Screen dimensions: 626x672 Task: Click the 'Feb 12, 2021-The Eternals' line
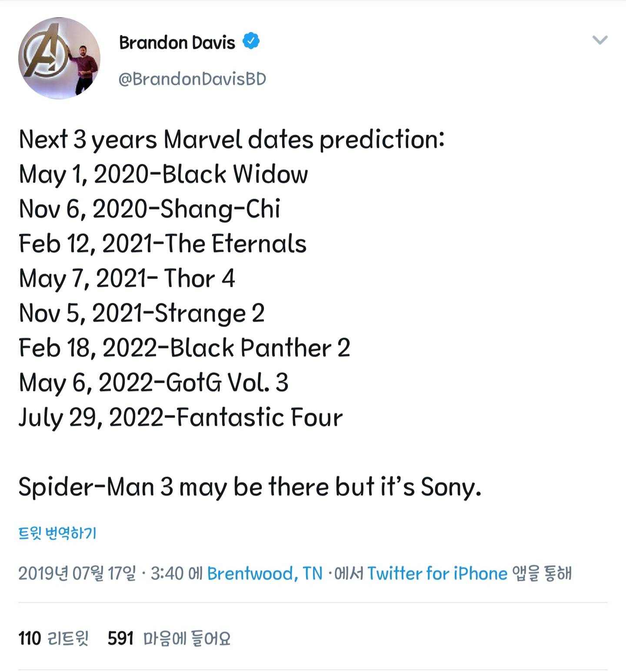(x=163, y=244)
